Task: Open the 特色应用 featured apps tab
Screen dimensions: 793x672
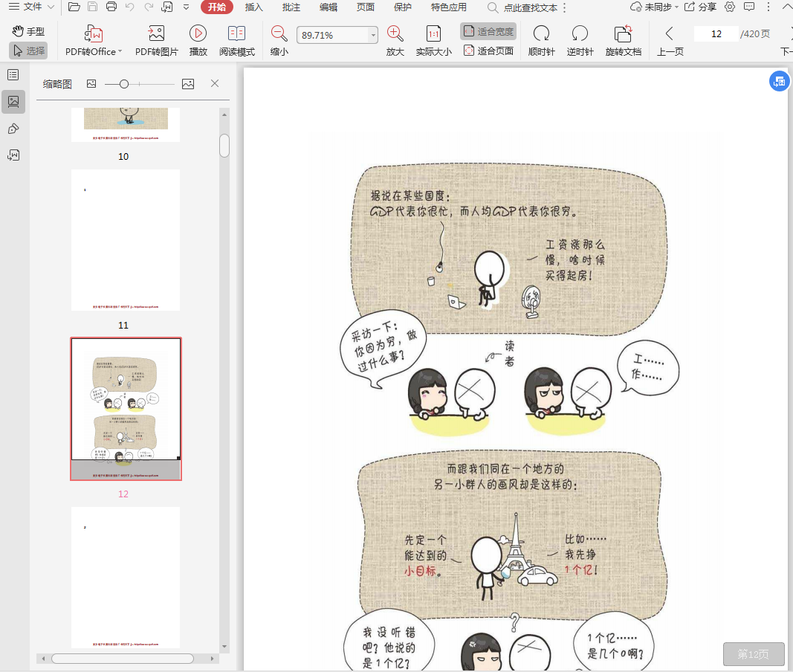Action: [449, 7]
